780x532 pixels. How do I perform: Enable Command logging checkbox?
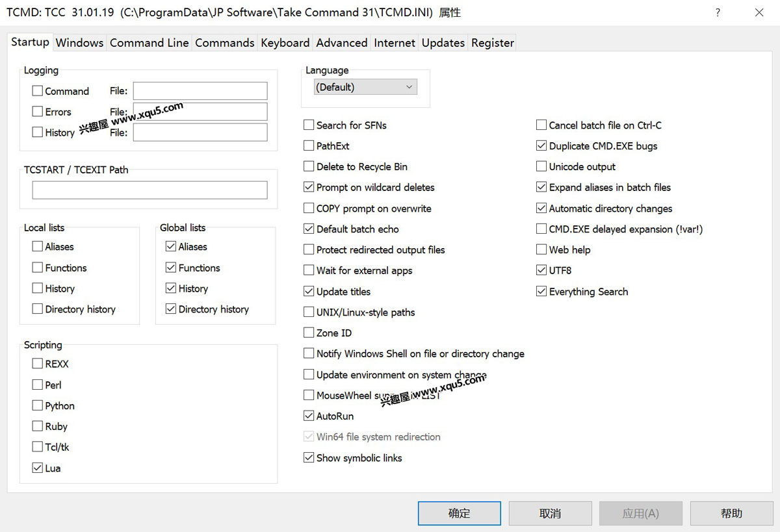[38, 91]
